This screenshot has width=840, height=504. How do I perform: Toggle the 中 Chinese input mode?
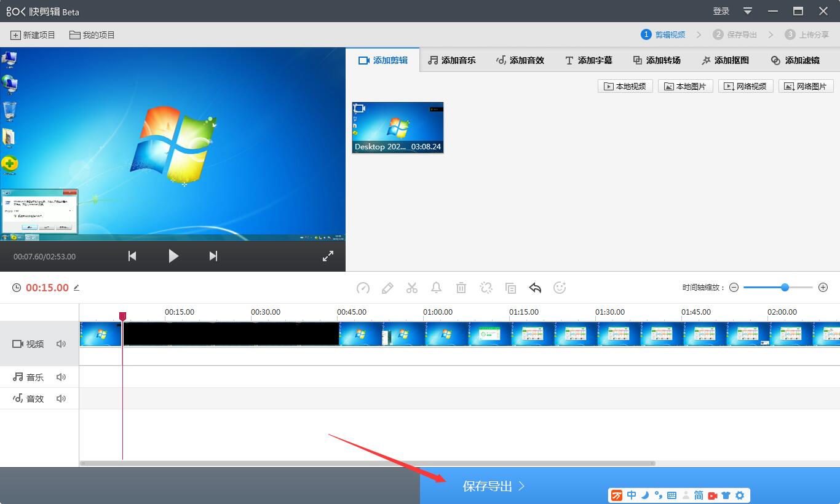click(x=632, y=495)
